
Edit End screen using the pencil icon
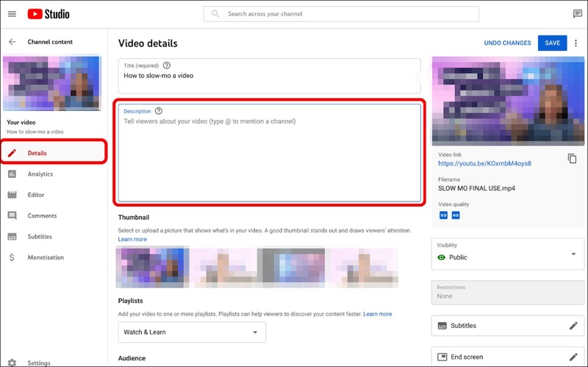[x=573, y=357]
